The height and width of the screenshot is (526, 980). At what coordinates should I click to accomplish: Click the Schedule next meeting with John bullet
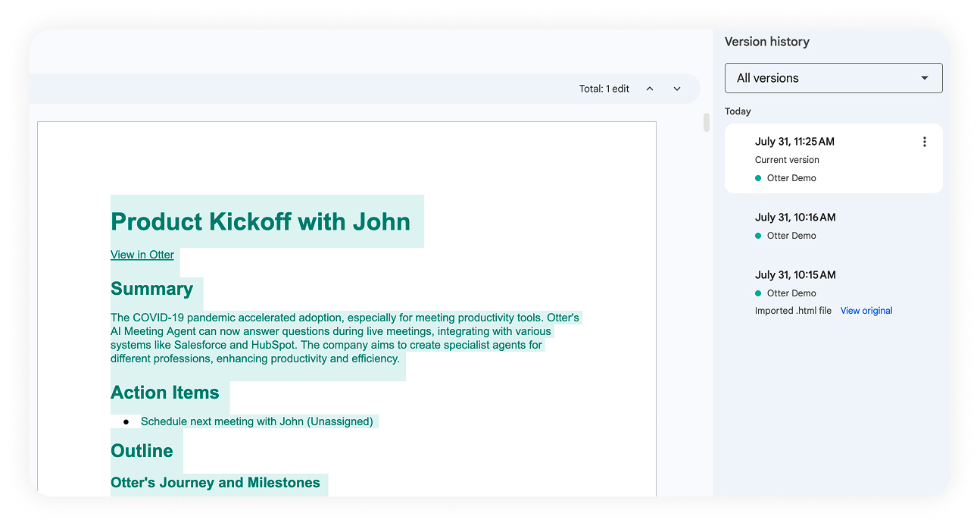[x=257, y=421]
